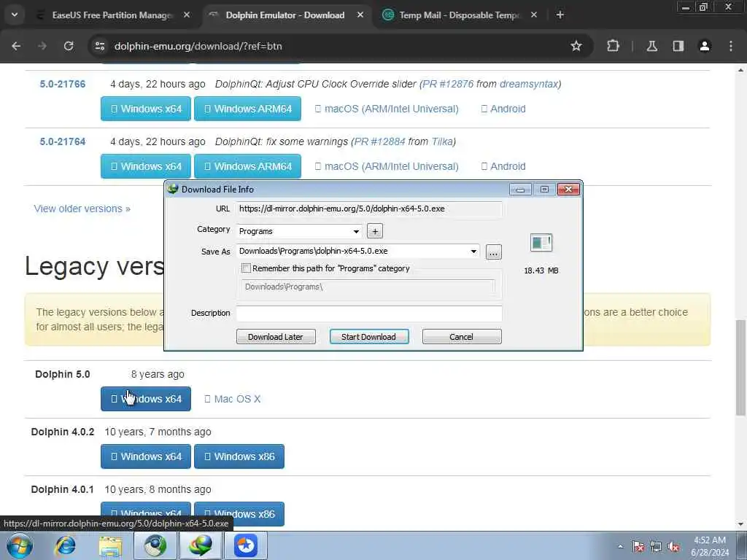The width and height of the screenshot is (747, 560).
Task: Click Android link for 5.0-21764
Action: pyautogui.click(x=503, y=167)
